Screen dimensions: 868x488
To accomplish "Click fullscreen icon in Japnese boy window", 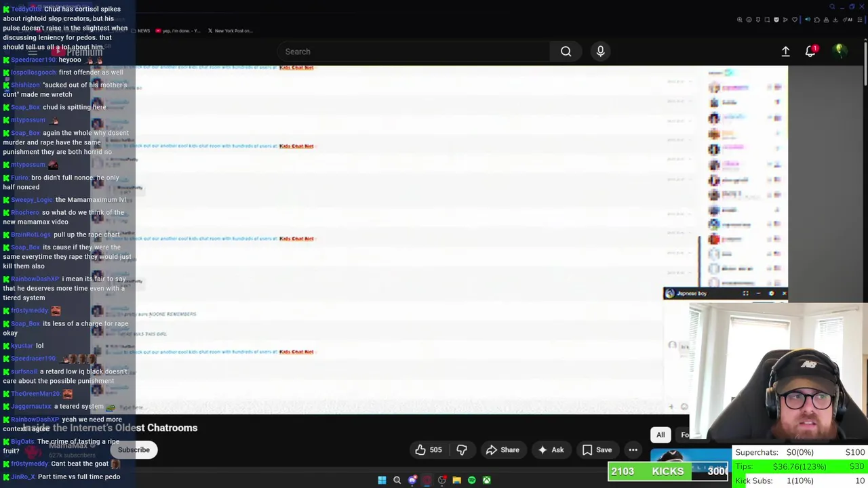I will (745, 293).
